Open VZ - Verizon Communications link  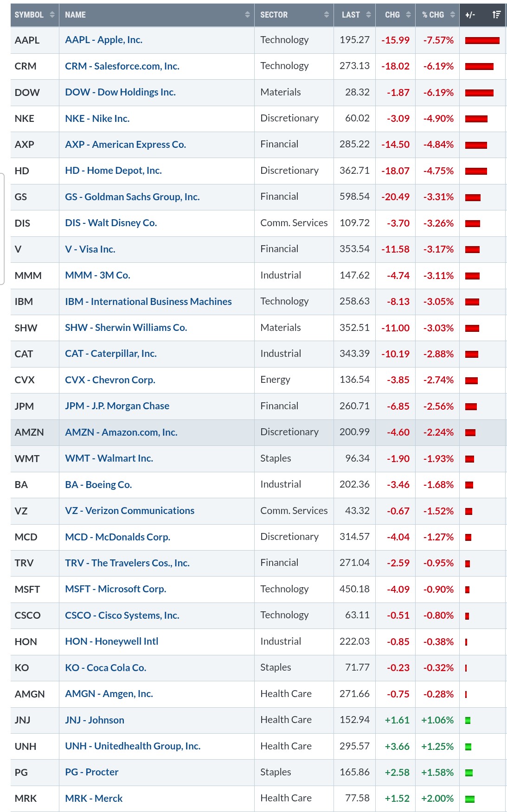(x=130, y=511)
